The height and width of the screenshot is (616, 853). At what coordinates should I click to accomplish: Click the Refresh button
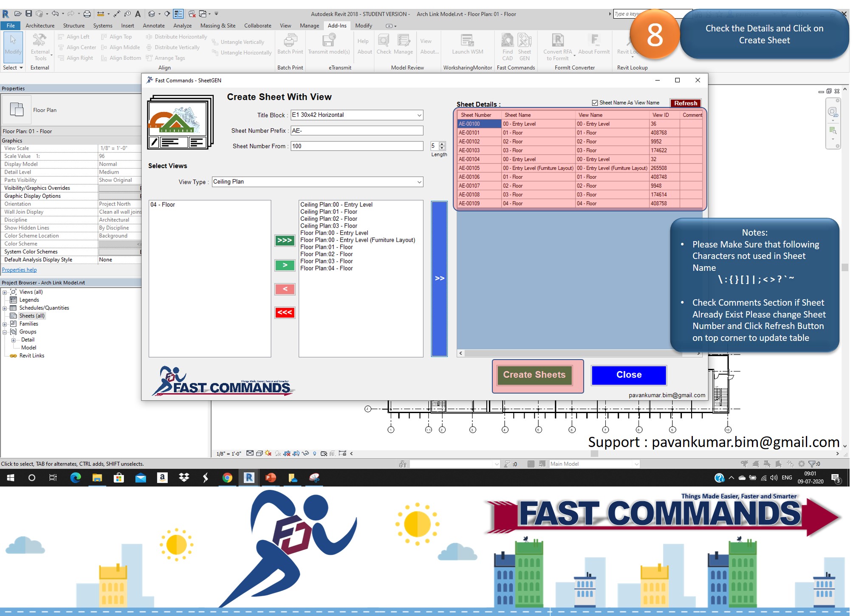tap(685, 103)
